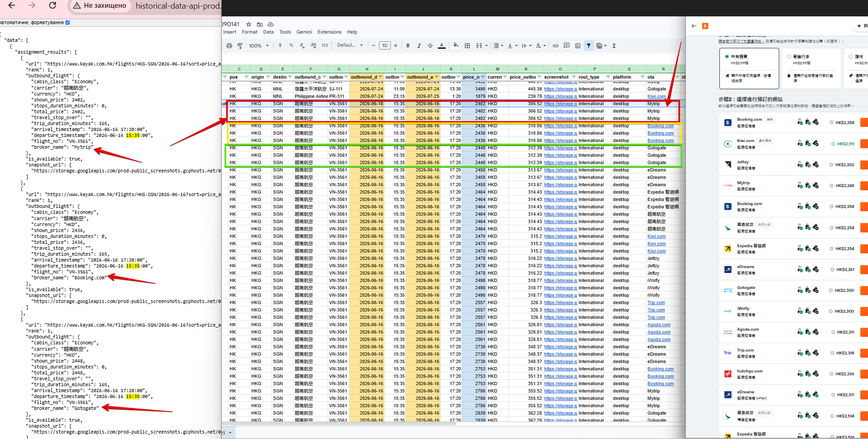
Task: Check the cloud save status icon
Action: (x=270, y=24)
